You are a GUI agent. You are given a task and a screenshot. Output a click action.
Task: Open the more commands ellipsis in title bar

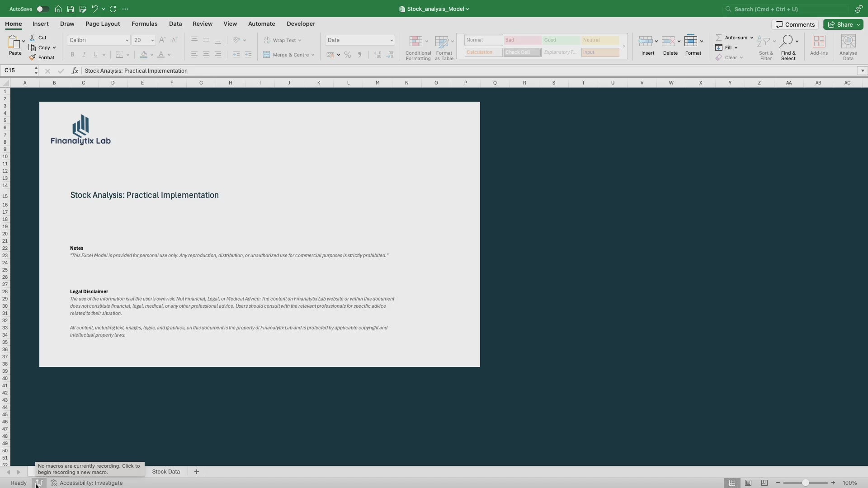(x=125, y=9)
